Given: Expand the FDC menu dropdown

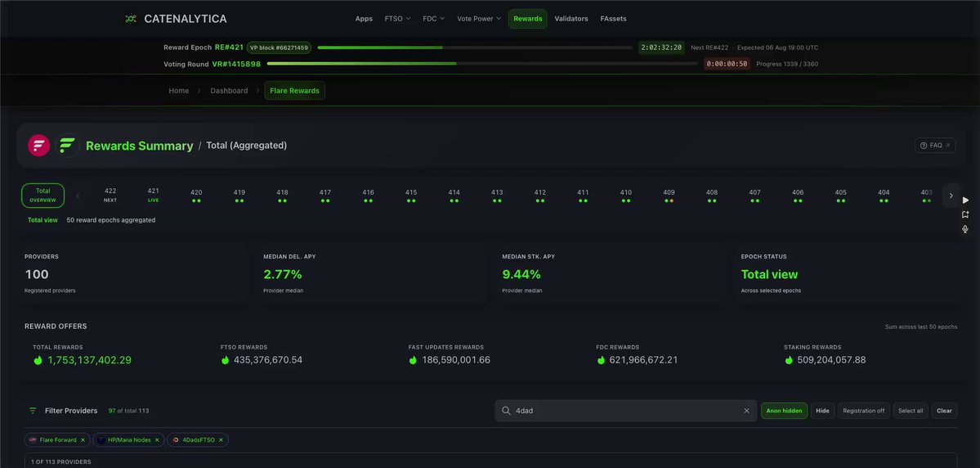Looking at the screenshot, I should 434,19.
